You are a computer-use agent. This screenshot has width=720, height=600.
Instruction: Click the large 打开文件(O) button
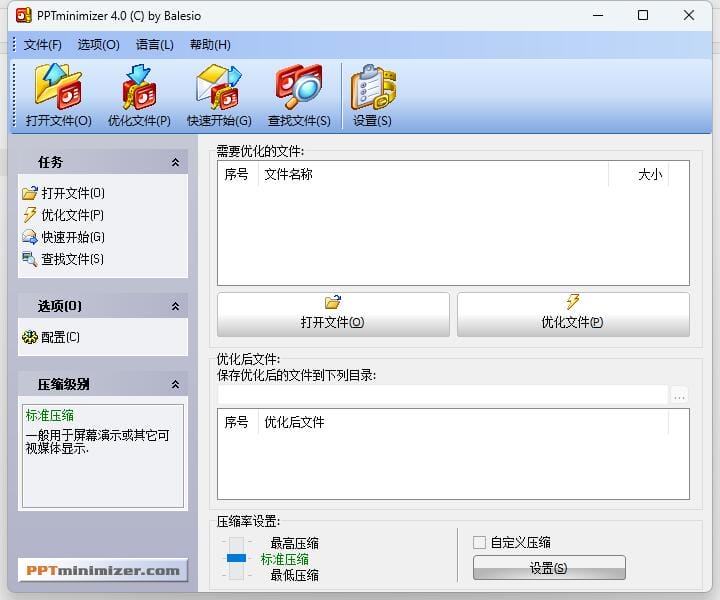tap(333, 314)
